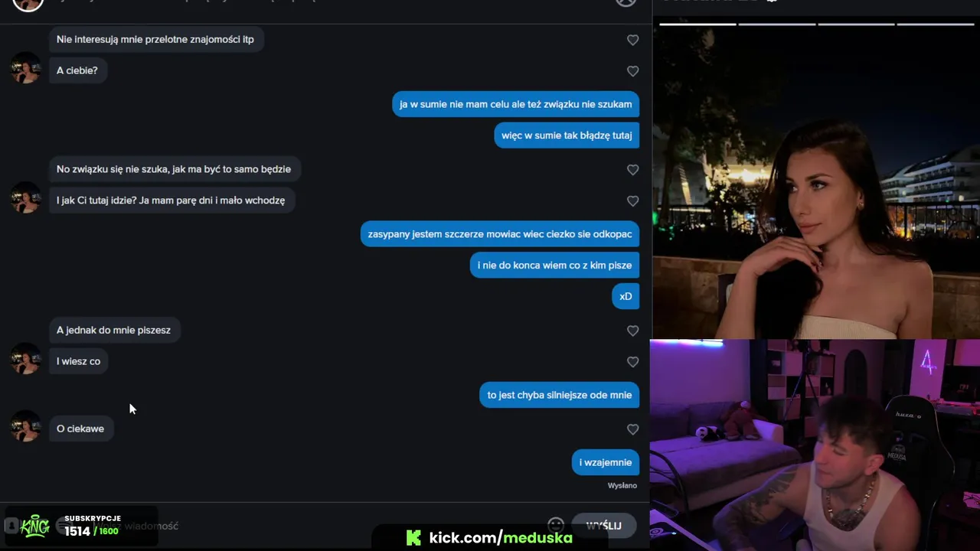This screenshot has height=551, width=980.
Task: Select the sent message "i wzajemnie"
Action: tap(605, 462)
